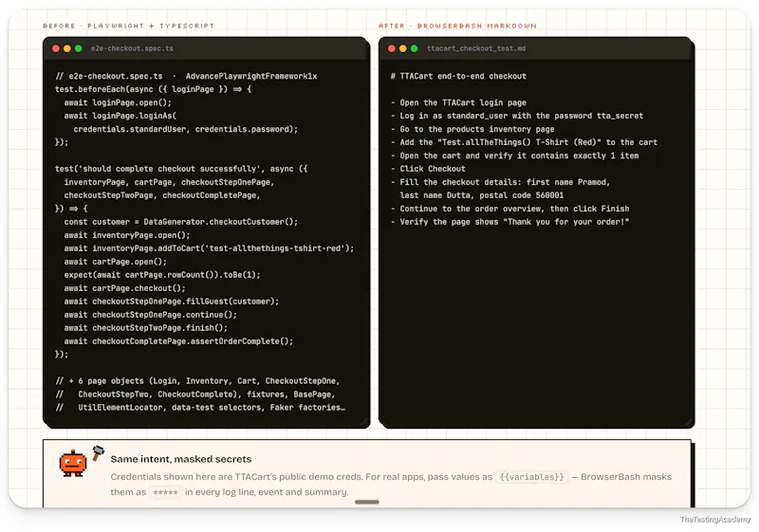Click the "// CheckoutStepTwo, CheckoutComplete)" comment line
Viewport: 759px width, 532px height.
(195, 394)
